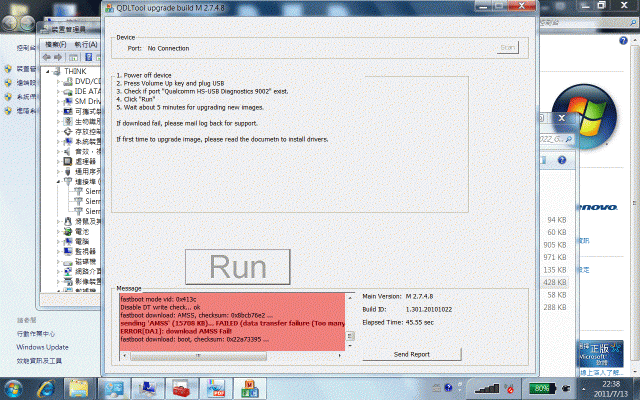Click the blue Help icon in Device Manager toolbar
The width and height of the screenshot is (640, 400).
(88, 57)
